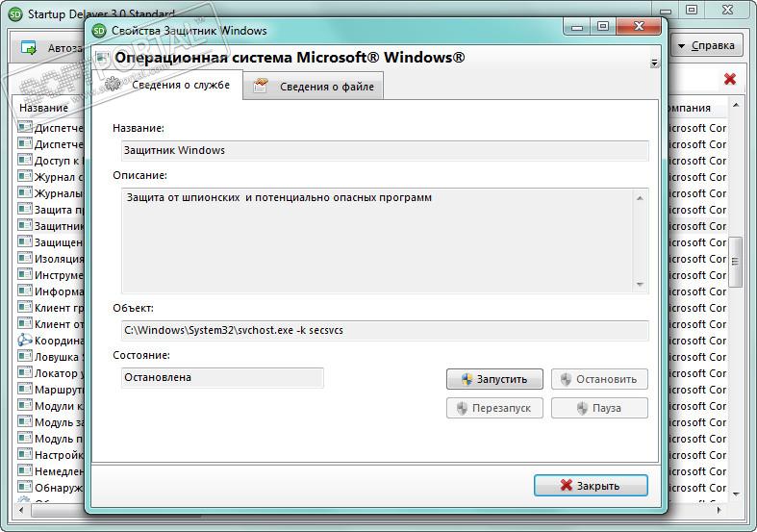
Task: Select the Маршрут service row
Action: pos(50,390)
